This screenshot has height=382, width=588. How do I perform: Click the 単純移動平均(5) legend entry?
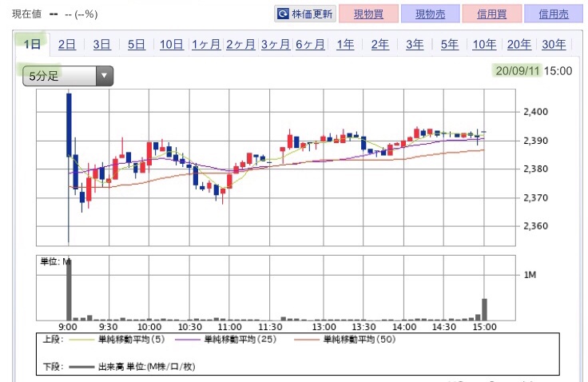coord(117,340)
